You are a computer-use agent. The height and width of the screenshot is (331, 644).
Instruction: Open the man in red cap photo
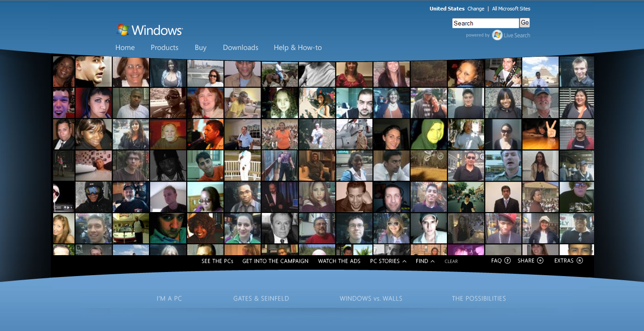click(503, 228)
